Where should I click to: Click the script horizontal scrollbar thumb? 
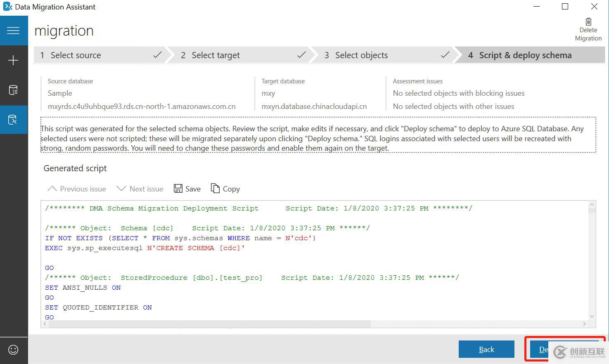[210, 324]
